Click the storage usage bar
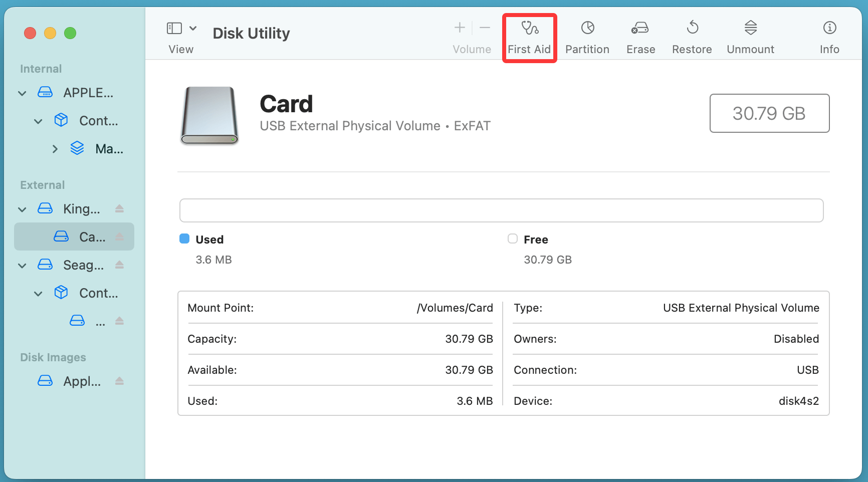 [x=501, y=210]
